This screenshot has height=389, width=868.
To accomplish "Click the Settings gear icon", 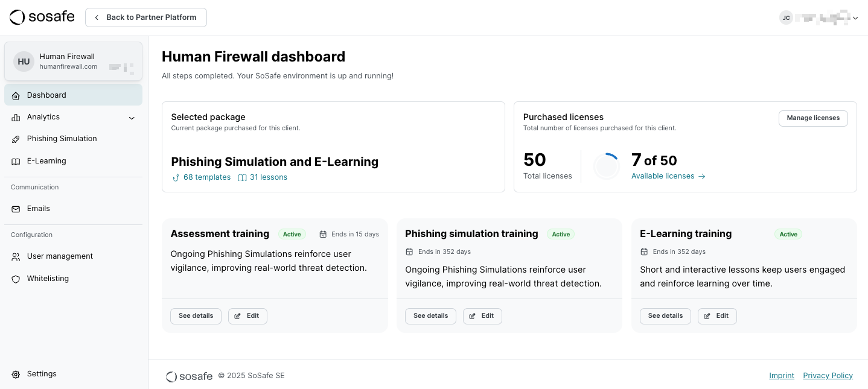I will click(16, 375).
